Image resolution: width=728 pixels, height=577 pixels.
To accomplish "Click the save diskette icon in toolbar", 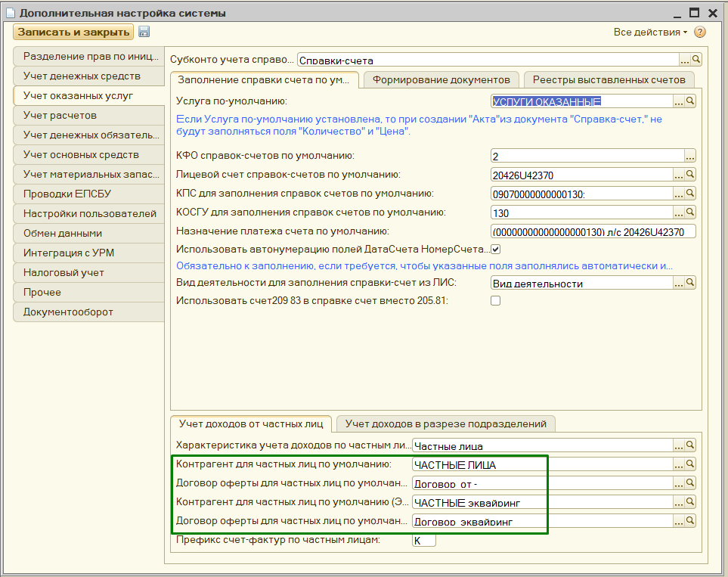I will [x=144, y=32].
